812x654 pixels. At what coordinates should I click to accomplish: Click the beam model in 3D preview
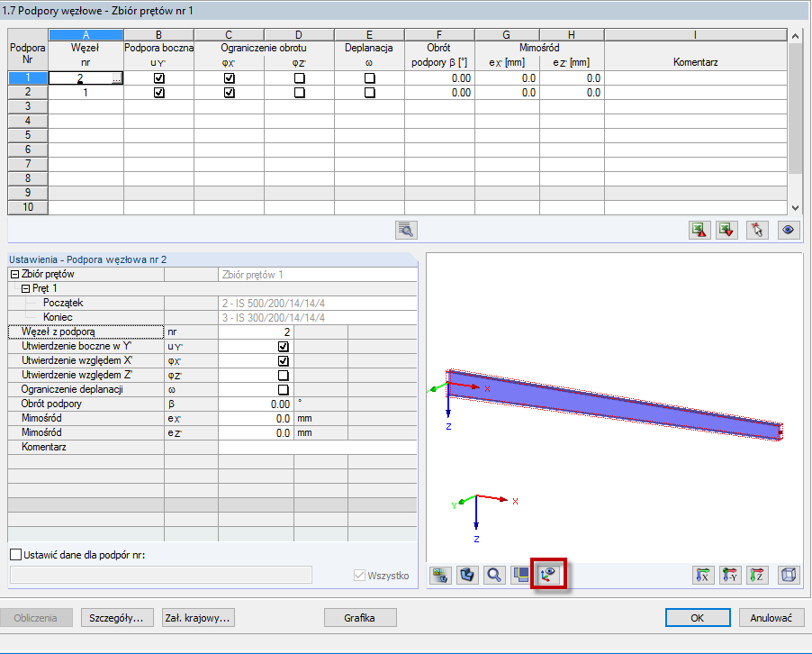[615, 405]
